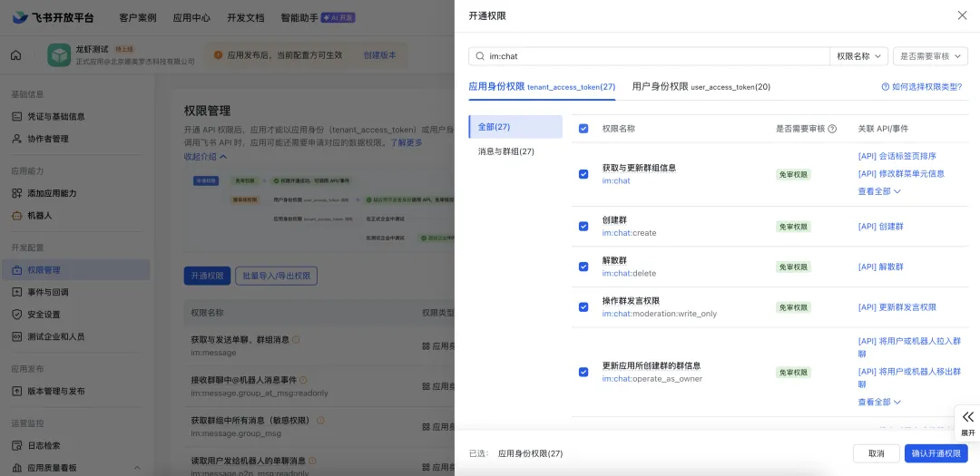This screenshot has height=476, width=980.
Task: Click the warning icon in publish notice
Action: (x=218, y=55)
